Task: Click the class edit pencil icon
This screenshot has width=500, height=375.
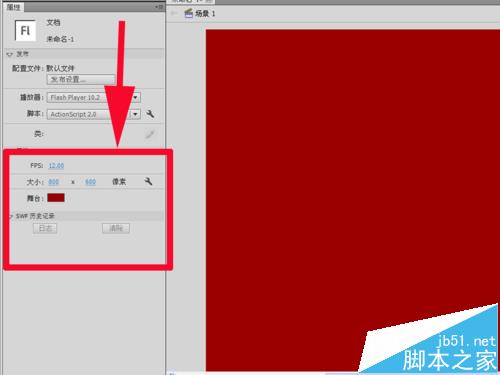Action: (x=150, y=134)
